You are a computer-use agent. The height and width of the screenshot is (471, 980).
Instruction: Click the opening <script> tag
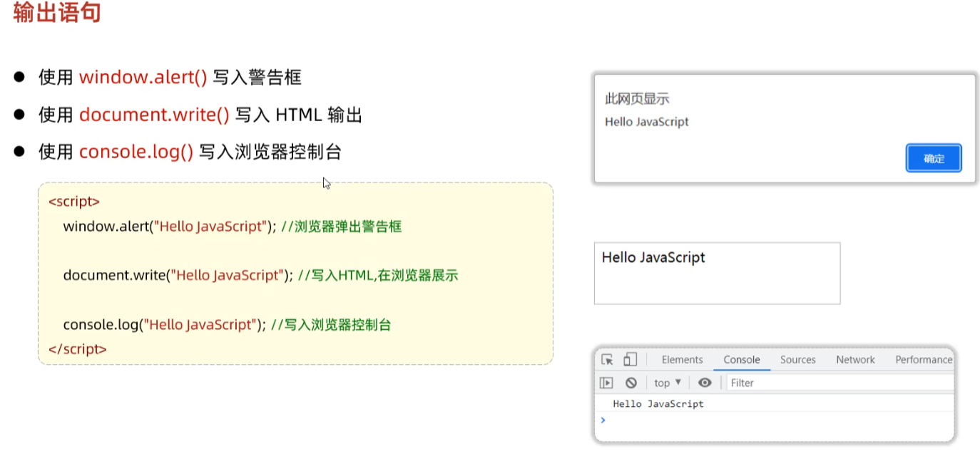tap(74, 202)
